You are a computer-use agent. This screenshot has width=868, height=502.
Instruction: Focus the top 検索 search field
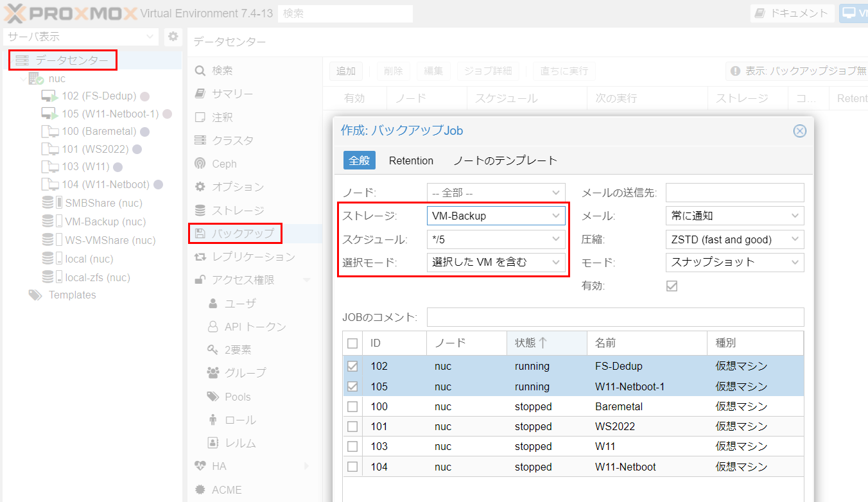pos(345,13)
